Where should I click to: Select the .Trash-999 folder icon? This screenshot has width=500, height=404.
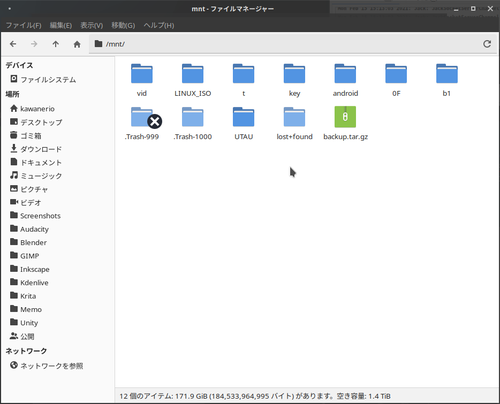click(142, 117)
